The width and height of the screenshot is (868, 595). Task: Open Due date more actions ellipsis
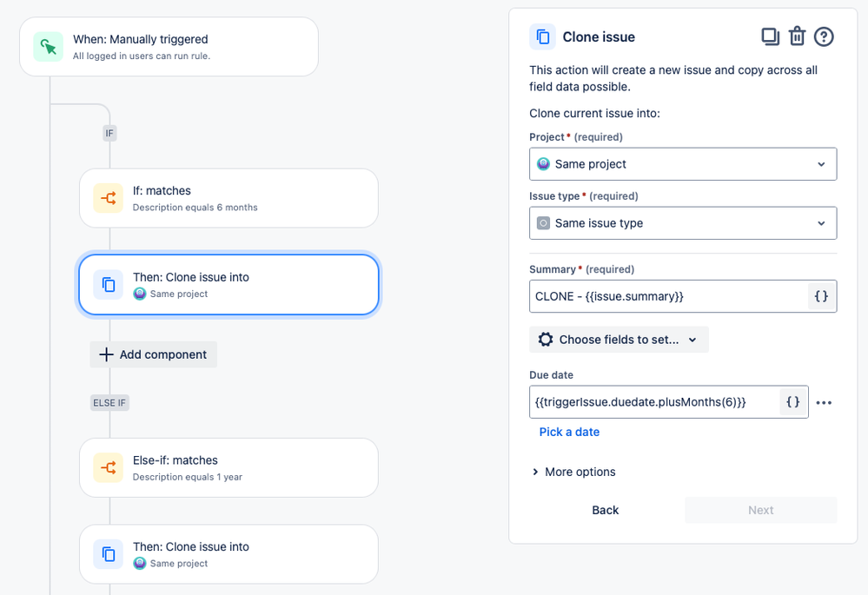824,402
